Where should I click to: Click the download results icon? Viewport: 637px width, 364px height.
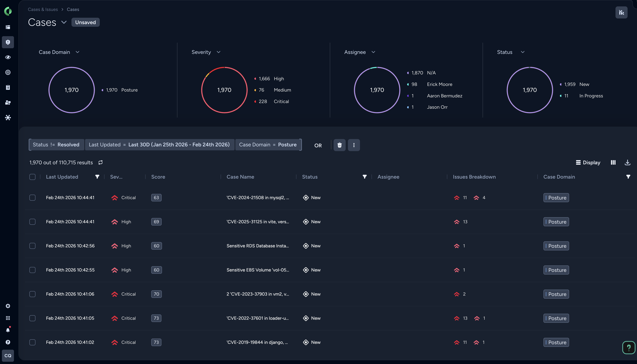[628, 162]
